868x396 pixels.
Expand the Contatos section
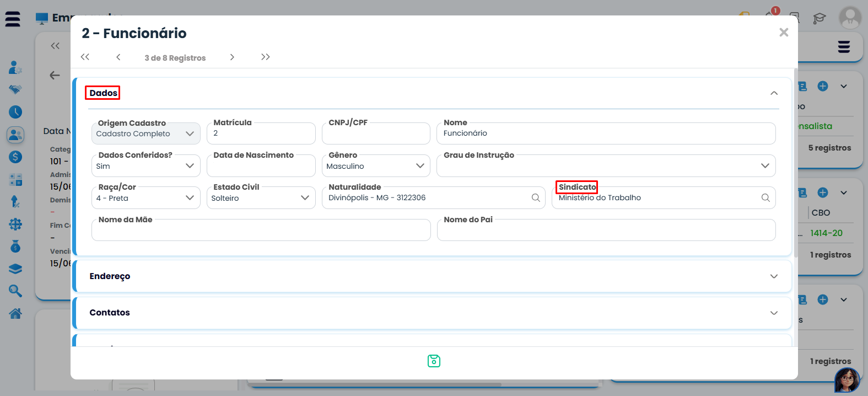click(x=774, y=313)
